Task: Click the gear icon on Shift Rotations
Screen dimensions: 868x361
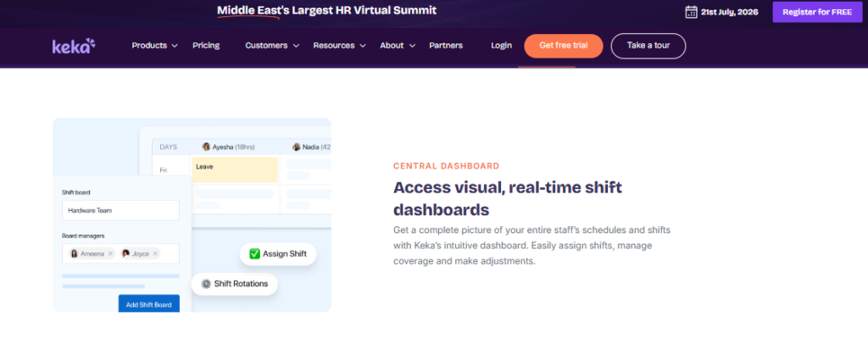Action: 207,284
